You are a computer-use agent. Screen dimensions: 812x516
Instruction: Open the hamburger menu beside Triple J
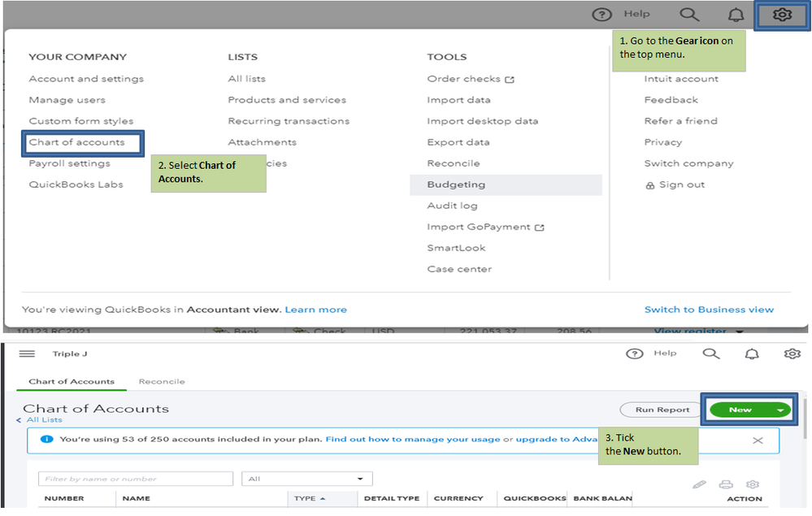click(x=27, y=354)
